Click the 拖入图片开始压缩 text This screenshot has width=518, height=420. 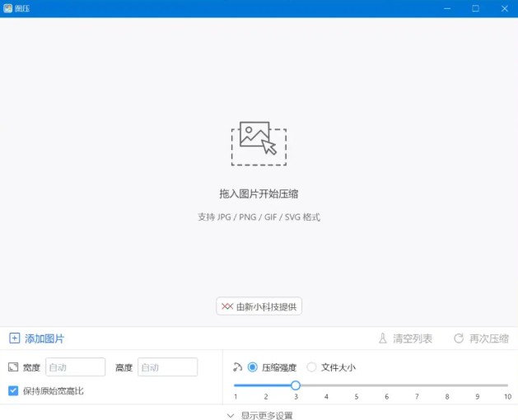click(259, 194)
